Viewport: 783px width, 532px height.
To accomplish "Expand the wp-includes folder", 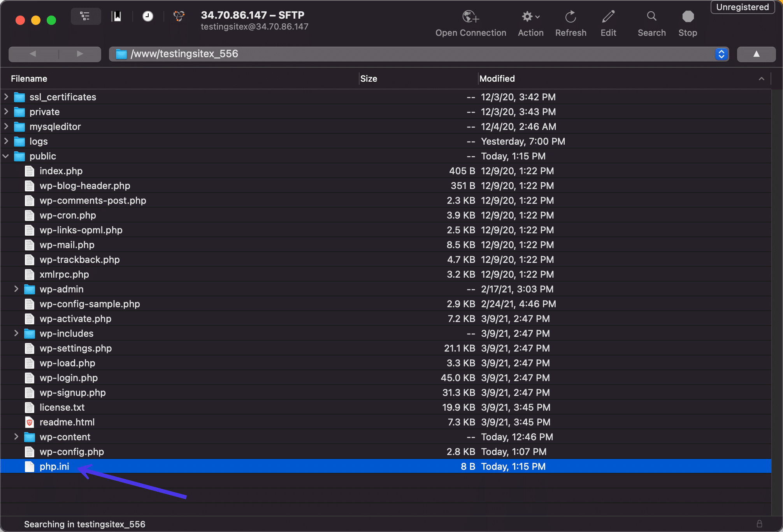I will 16,333.
